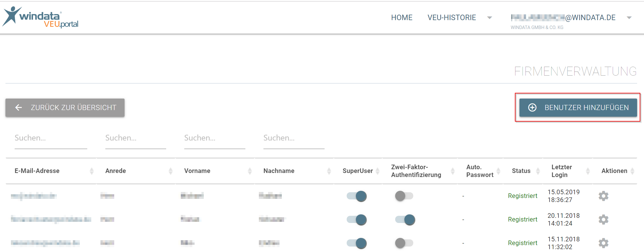This screenshot has height=252, width=644.
Task: Toggle SuperUser for the 15.05.2019 login row
Action: 357,196
